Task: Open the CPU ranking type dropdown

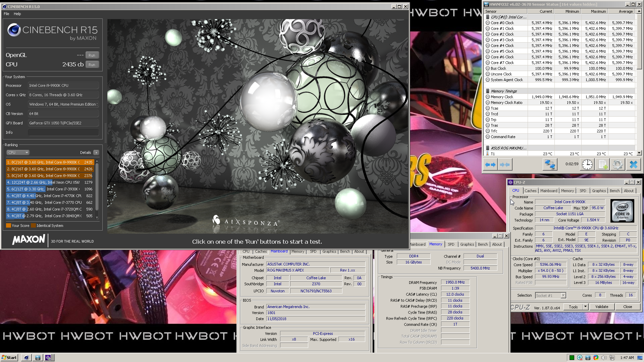Action: tap(18, 153)
